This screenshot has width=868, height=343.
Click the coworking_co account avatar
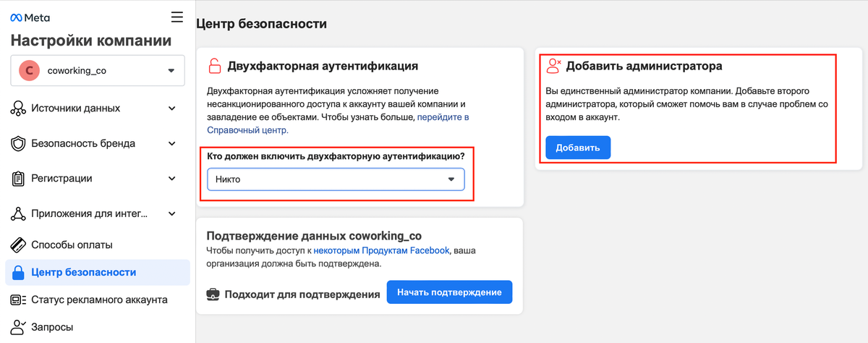(x=30, y=71)
